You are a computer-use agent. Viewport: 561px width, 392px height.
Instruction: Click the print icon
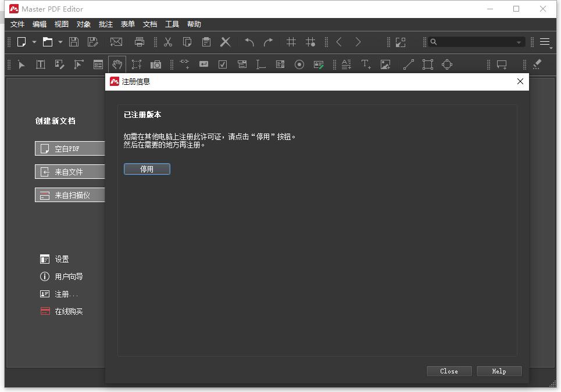[x=140, y=42]
